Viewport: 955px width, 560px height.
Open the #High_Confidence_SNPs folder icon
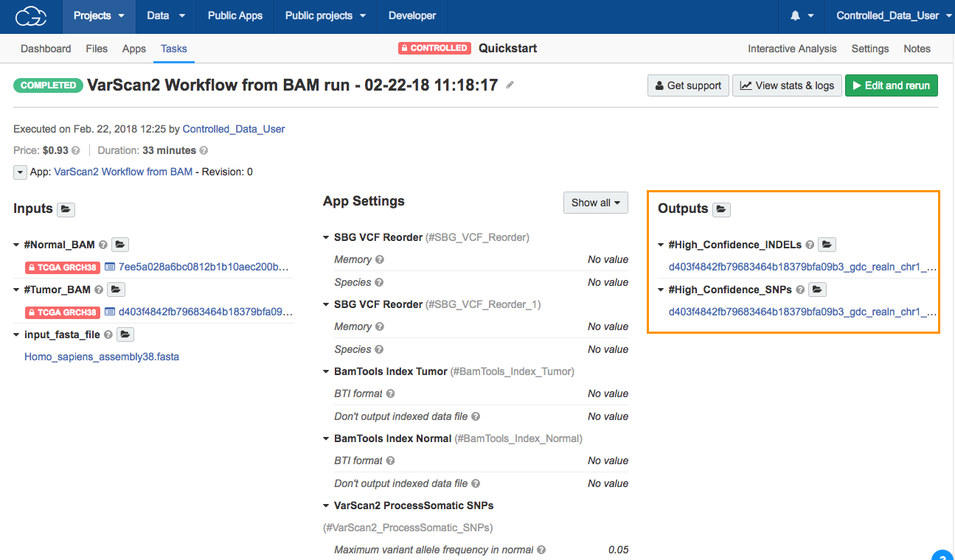click(x=817, y=290)
